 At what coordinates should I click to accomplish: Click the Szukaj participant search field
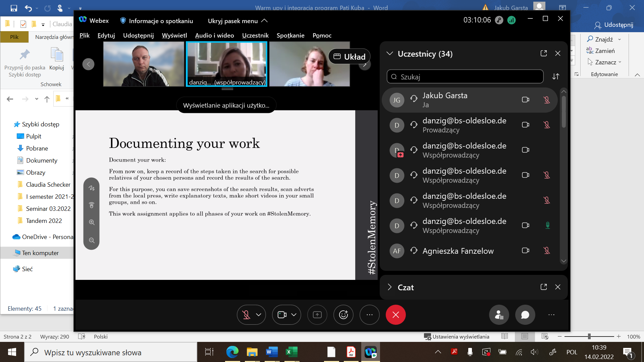465,76
